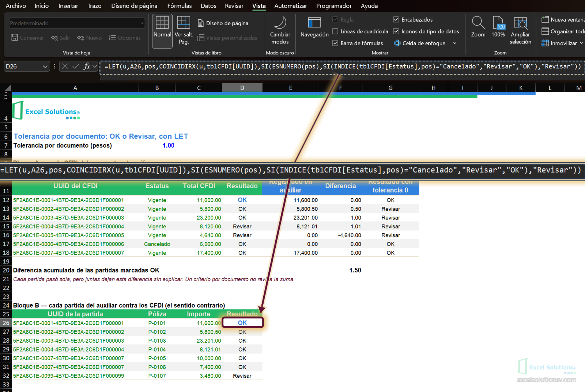Click Organizar todo windows icon

pos(545,31)
